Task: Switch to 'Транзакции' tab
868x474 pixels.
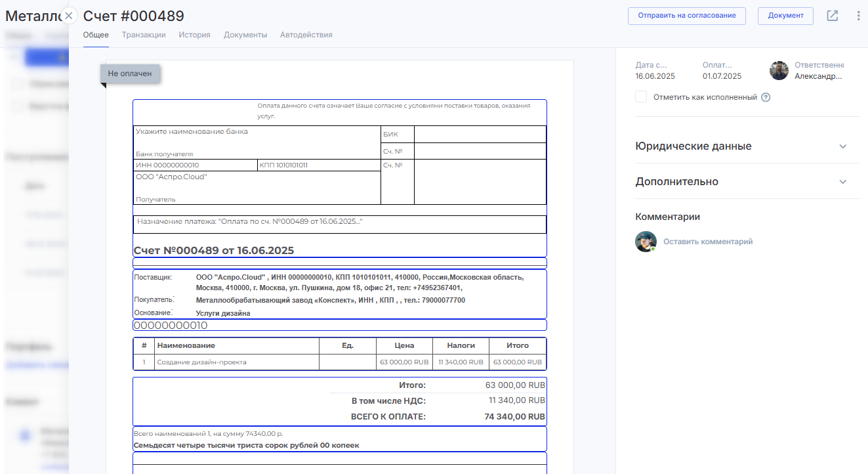Action: [144, 35]
